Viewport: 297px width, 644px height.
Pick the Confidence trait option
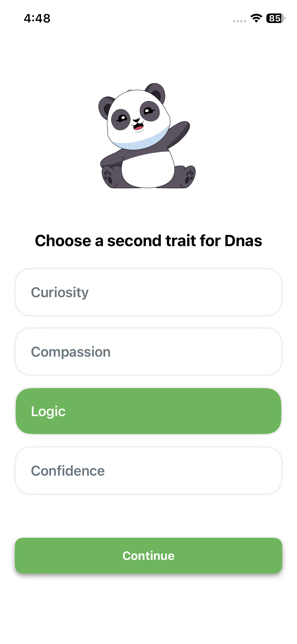coord(148,471)
